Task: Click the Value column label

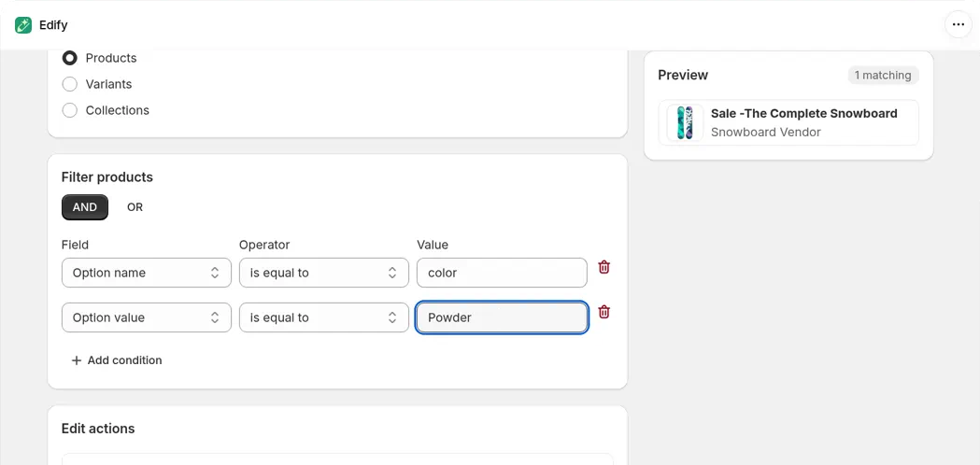Action: click(x=433, y=245)
